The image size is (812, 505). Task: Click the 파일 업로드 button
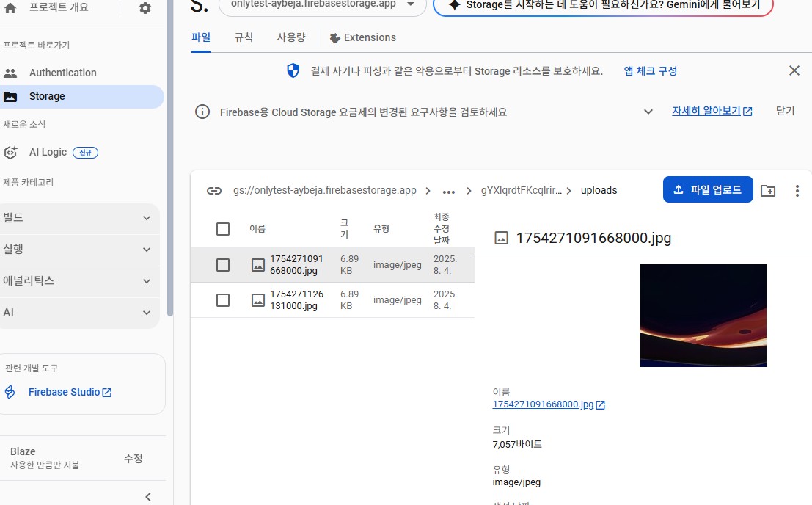(x=708, y=189)
